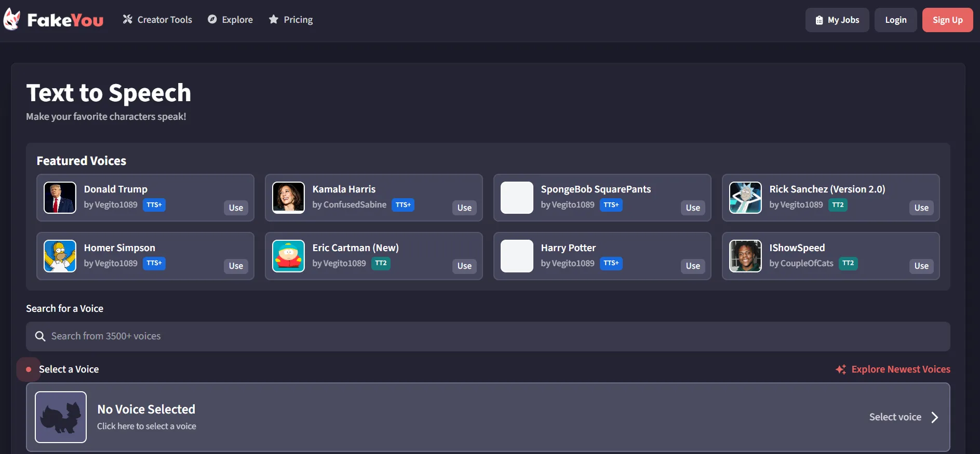
Task: Click TTS+ badge on Donald Trump card
Action: pyautogui.click(x=154, y=205)
